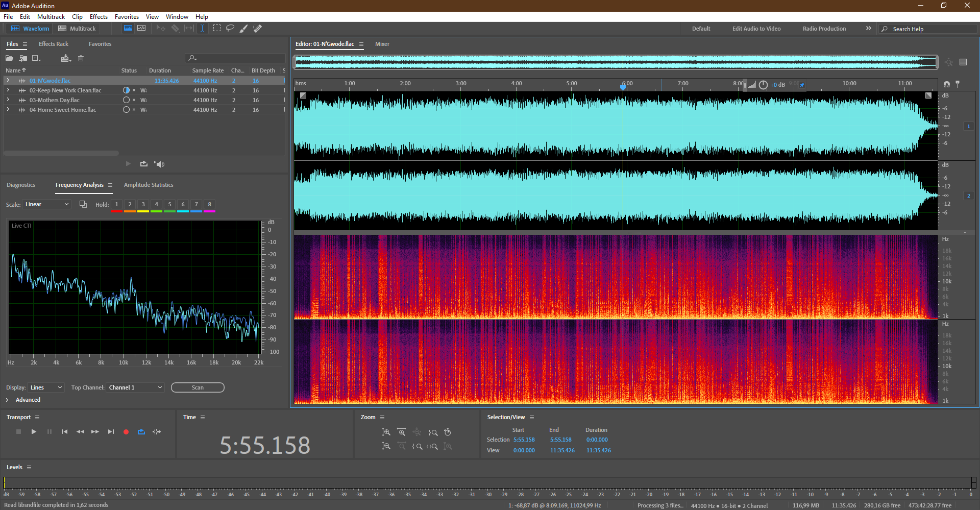Click Zoom In Amplitude icon
This screenshot has width=980, height=510.
[386, 432]
